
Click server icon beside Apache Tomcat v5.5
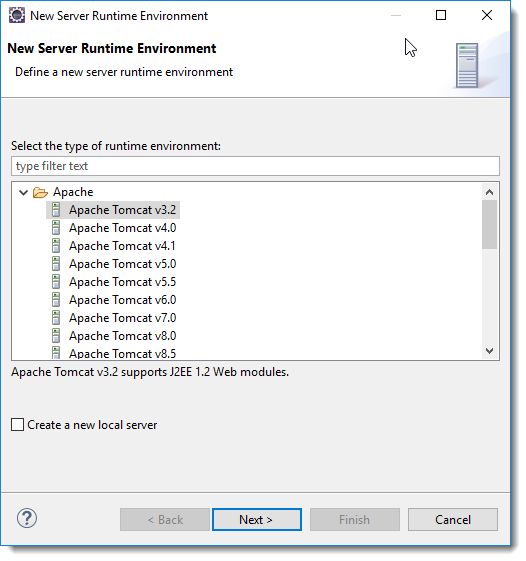56,282
